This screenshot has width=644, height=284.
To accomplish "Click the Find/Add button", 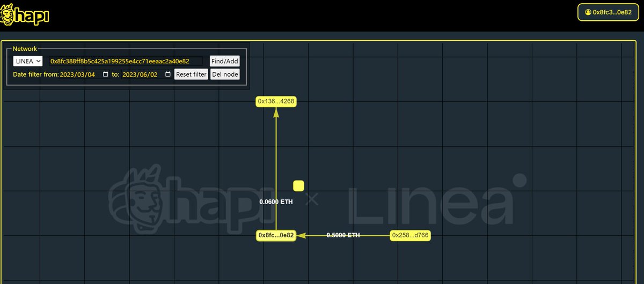I will [224, 61].
